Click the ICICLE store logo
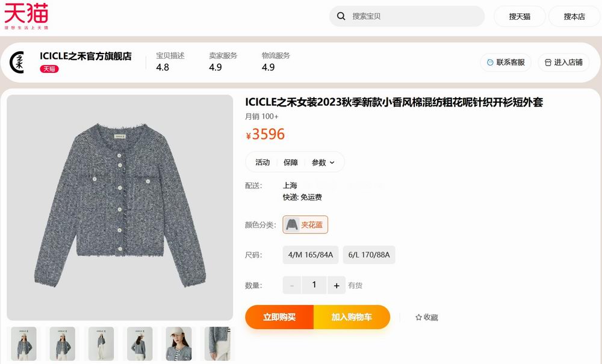 pyautogui.click(x=17, y=62)
